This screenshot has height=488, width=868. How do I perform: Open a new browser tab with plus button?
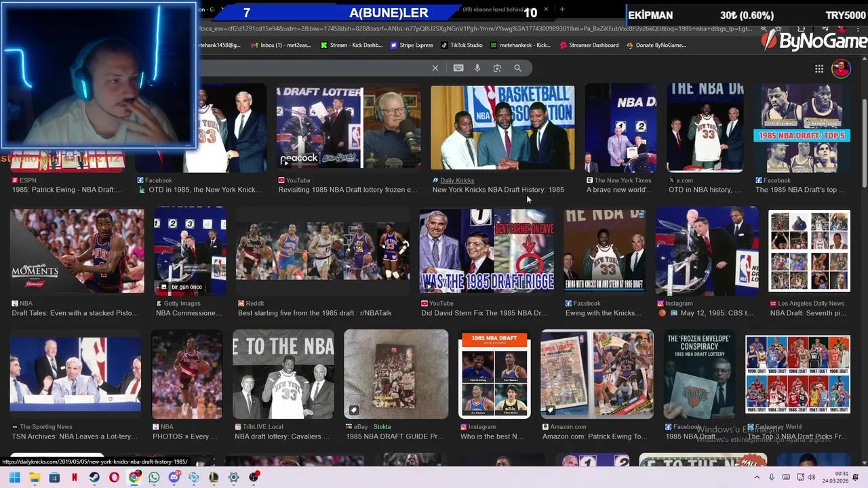coord(562,9)
